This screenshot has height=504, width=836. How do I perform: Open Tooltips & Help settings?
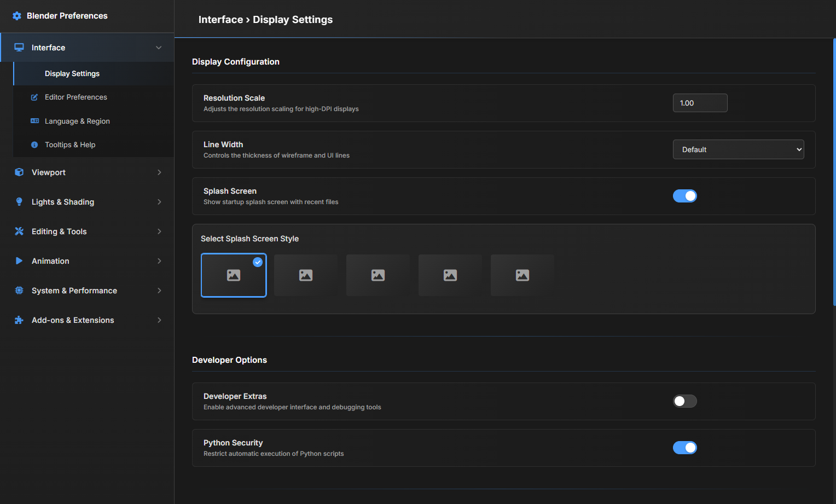click(x=94, y=145)
